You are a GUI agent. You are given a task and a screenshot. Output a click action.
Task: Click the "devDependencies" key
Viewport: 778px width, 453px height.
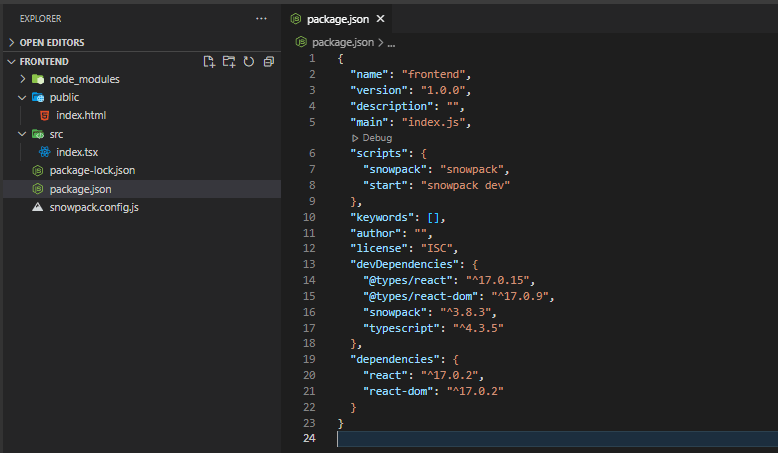click(x=404, y=264)
